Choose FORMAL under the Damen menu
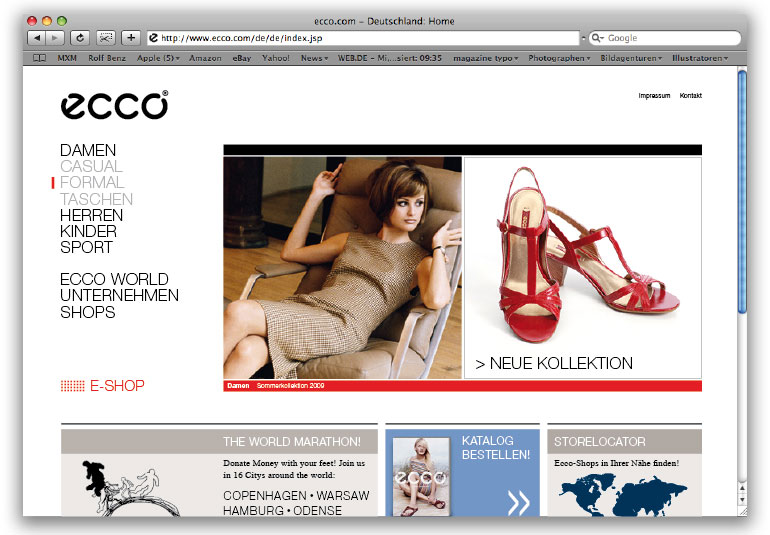This screenshot has width=770, height=535. coord(92,183)
